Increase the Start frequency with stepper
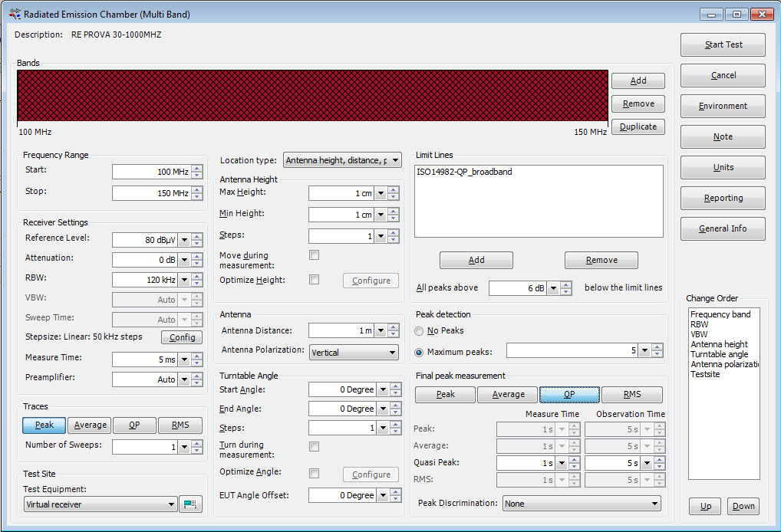 (197, 168)
